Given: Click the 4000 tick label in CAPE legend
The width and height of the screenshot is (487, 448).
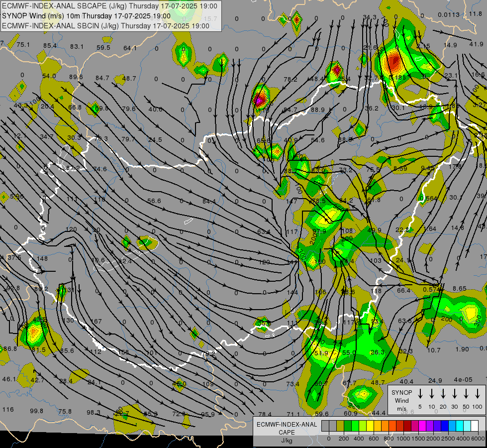Looking at the screenshot, I should coord(463,439).
